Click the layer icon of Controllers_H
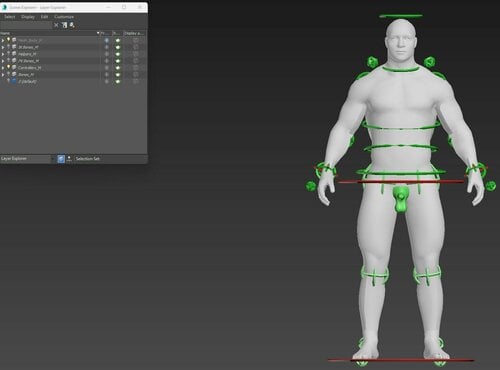Image resolution: width=500 pixels, height=370 pixels. (14, 67)
